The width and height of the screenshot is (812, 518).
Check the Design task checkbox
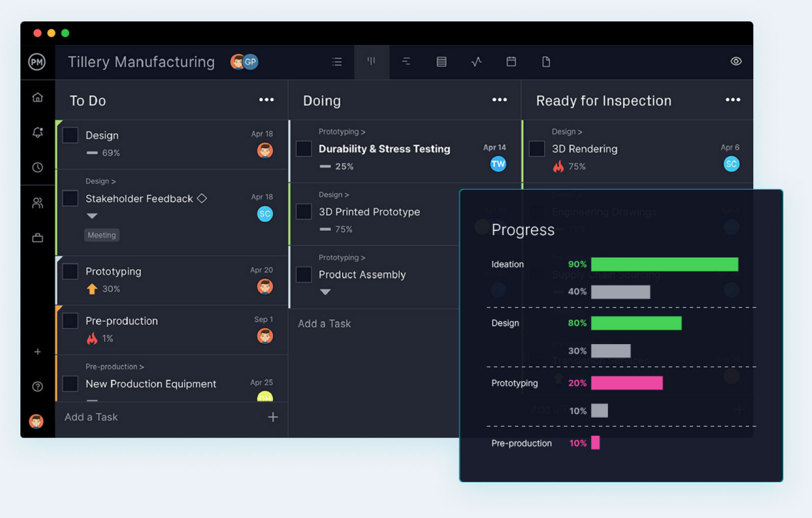click(70, 135)
